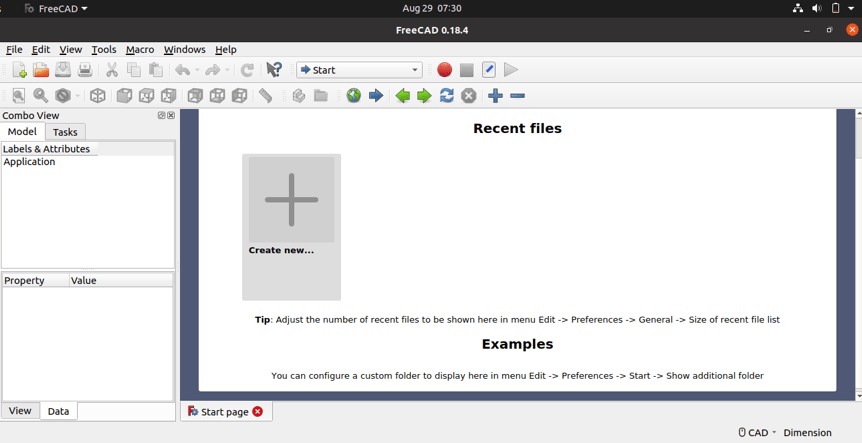Expand the Draw Style dropdown arrow
Screen dimensions: 862x443
[78, 96]
